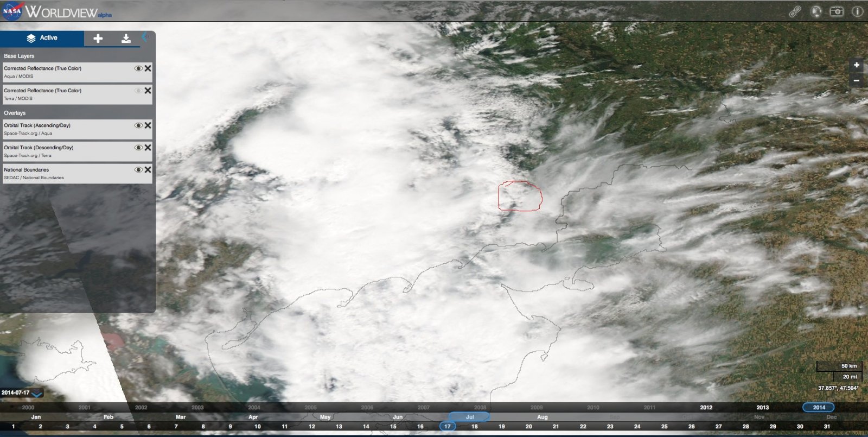Take a snapshot with the camera icon
The height and width of the screenshot is (437, 868).
(x=837, y=11)
